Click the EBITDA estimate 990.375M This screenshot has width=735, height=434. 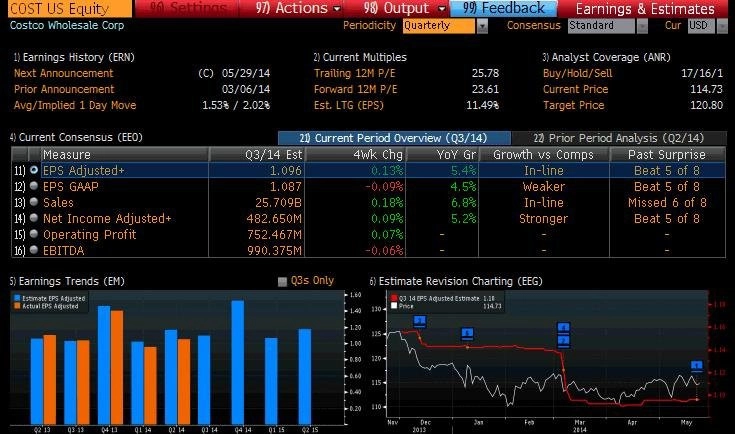pos(274,251)
